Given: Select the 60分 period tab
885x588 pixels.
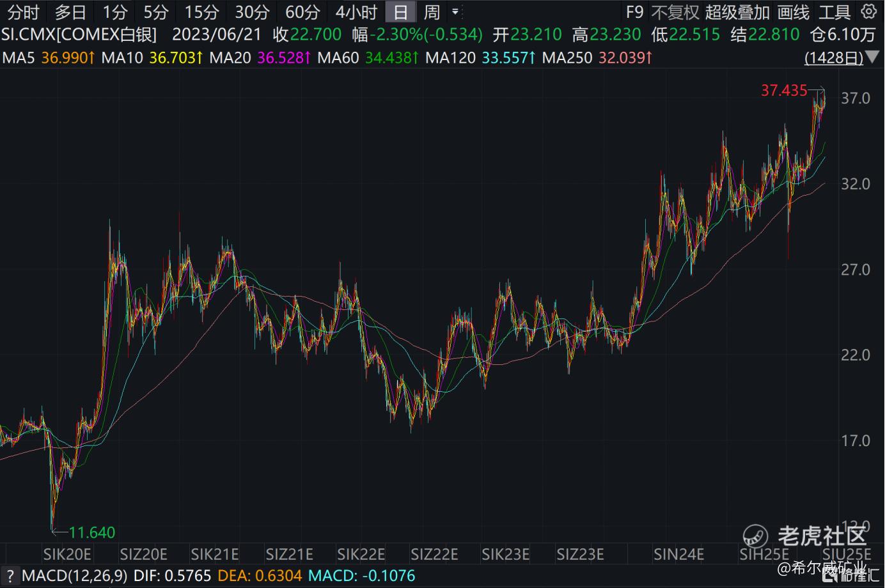Looking at the screenshot, I should (x=302, y=12).
